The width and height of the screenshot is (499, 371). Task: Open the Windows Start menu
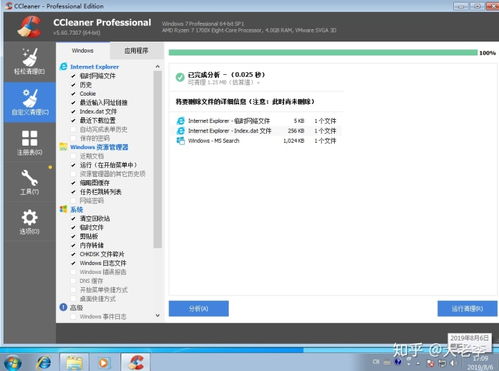click(x=13, y=363)
